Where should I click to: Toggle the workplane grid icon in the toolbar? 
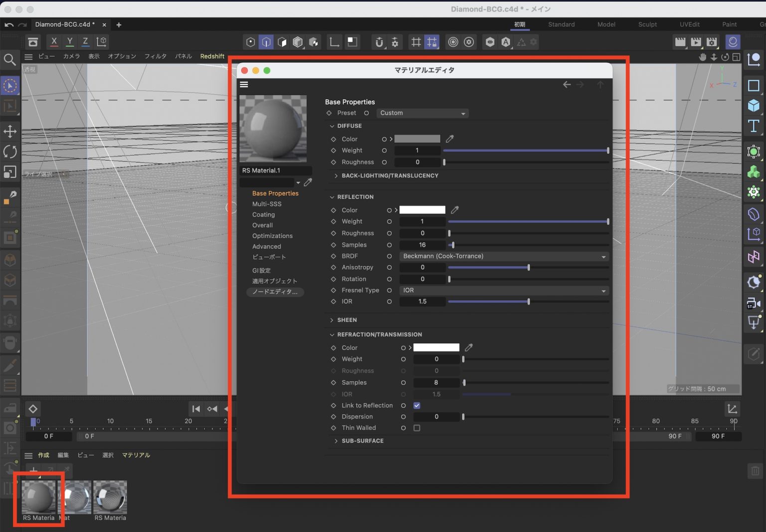[416, 42]
